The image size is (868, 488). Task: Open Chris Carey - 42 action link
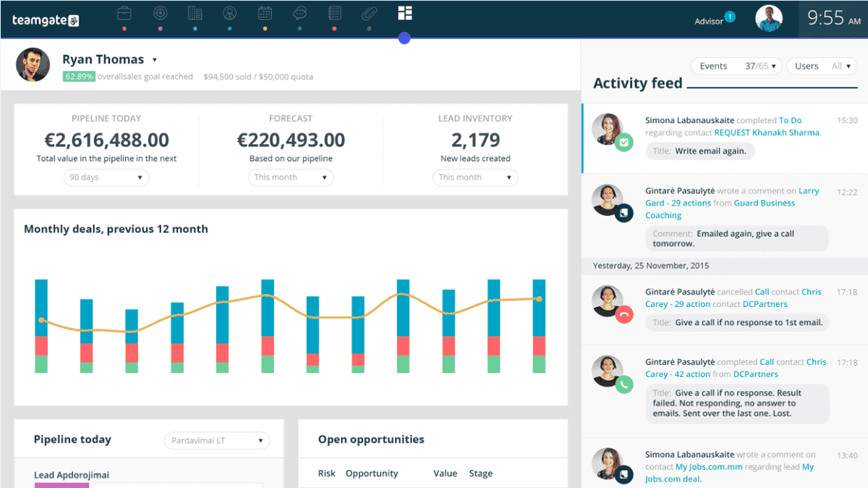(736, 368)
